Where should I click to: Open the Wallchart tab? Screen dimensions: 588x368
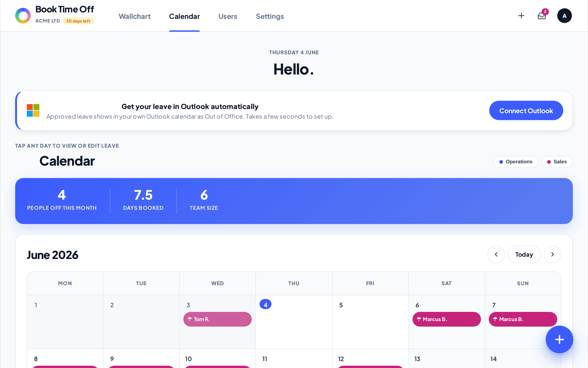[135, 16]
